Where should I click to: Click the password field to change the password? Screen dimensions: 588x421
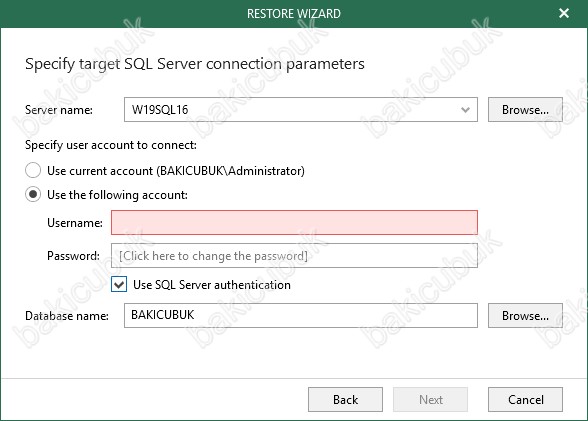(x=294, y=256)
